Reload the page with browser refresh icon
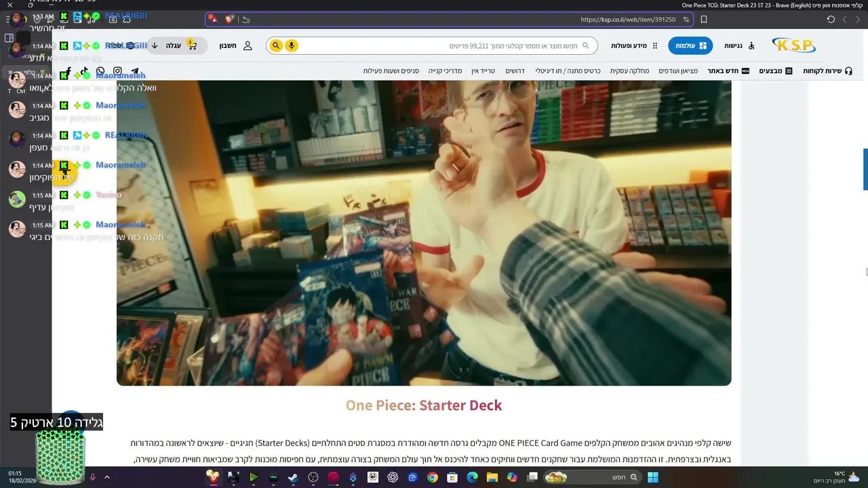 831,20
